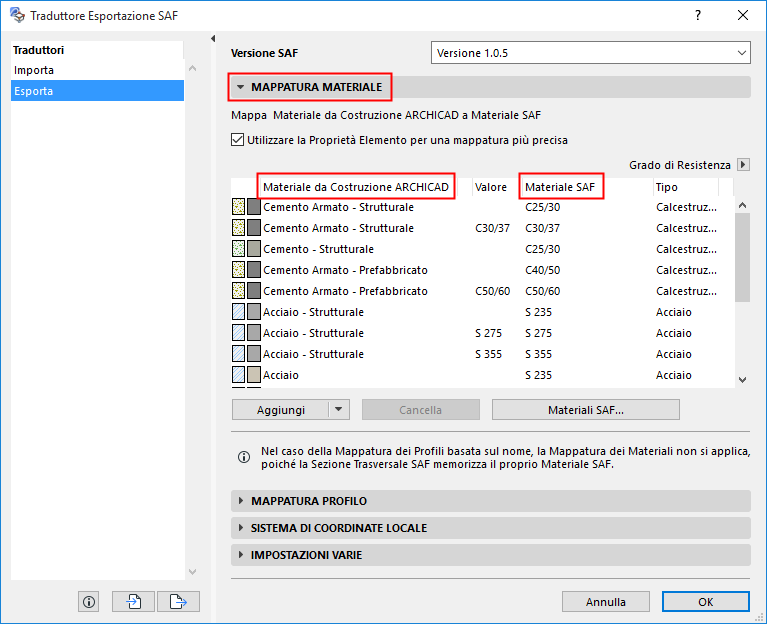Expand the MAPPATURA PROFILO section

240,501
